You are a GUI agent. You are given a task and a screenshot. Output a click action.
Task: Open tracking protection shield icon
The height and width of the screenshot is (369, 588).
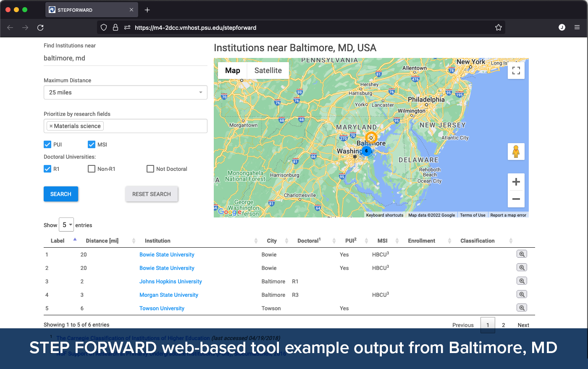point(104,28)
